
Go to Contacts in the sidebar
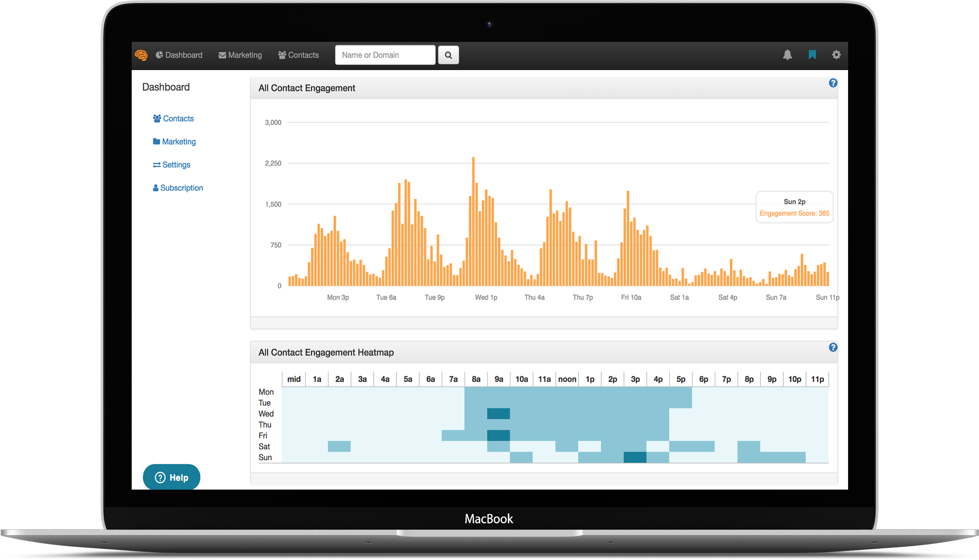point(173,118)
